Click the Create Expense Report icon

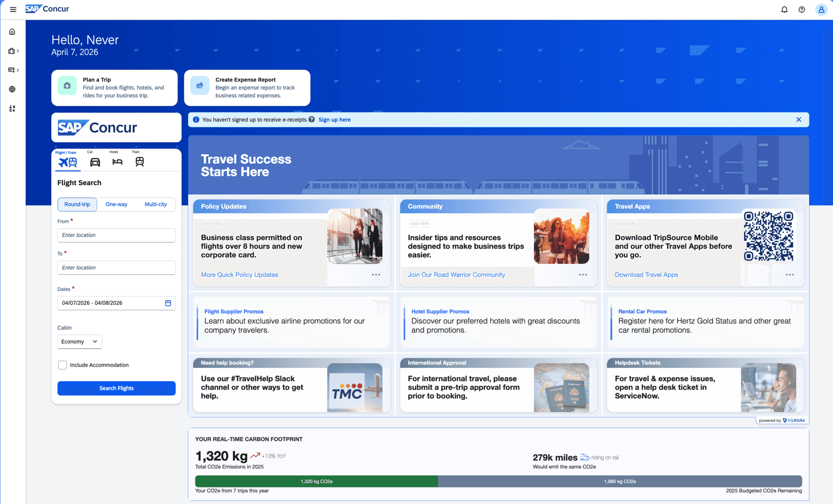pyautogui.click(x=200, y=85)
